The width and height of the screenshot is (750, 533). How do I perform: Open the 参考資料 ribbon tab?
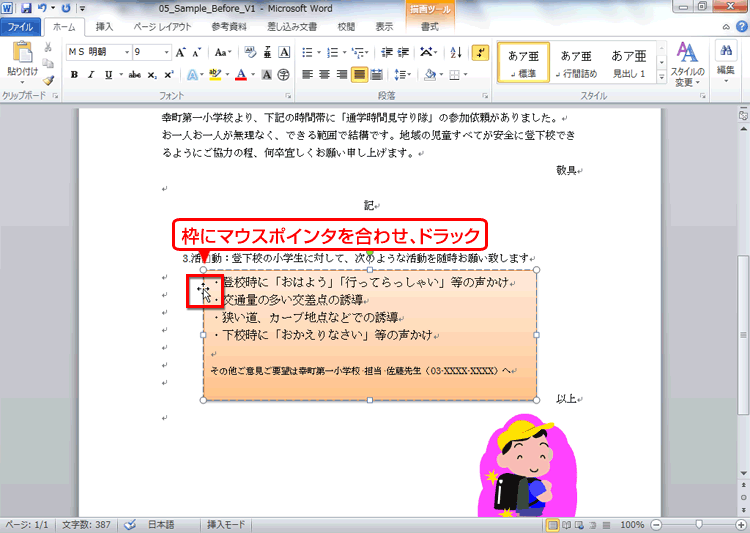click(229, 27)
